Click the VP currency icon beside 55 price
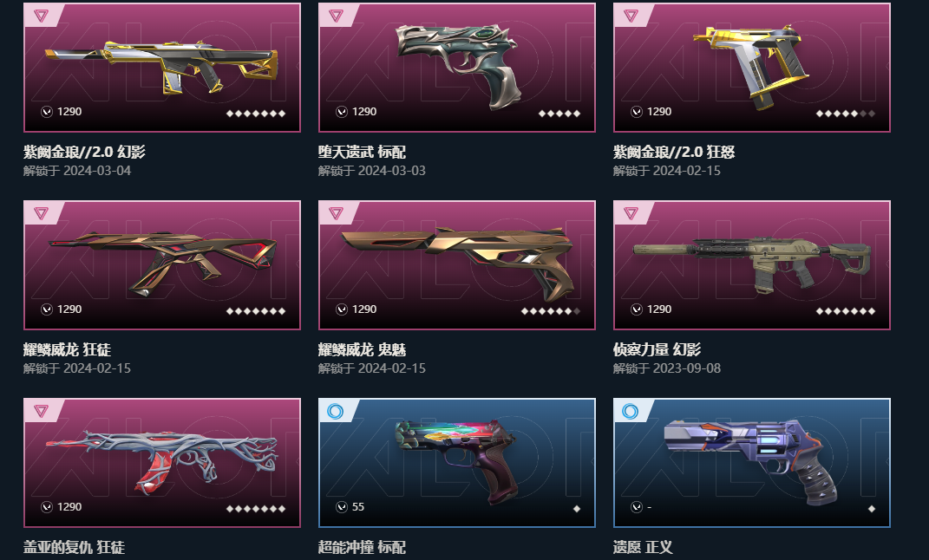The image size is (929, 560). [342, 507]
